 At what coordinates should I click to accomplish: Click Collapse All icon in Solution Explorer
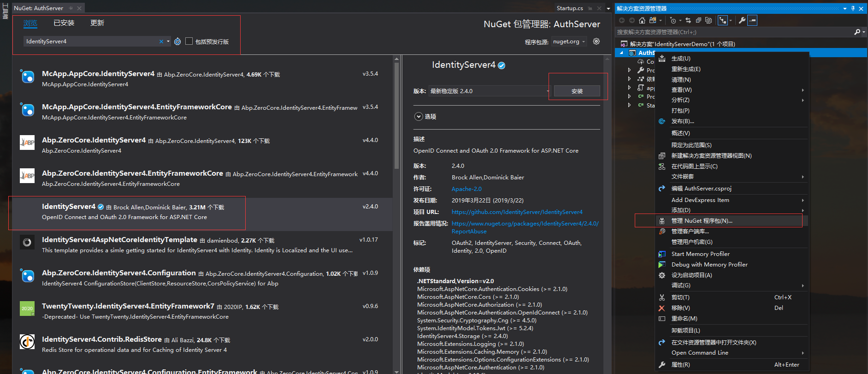coord(698,20)
